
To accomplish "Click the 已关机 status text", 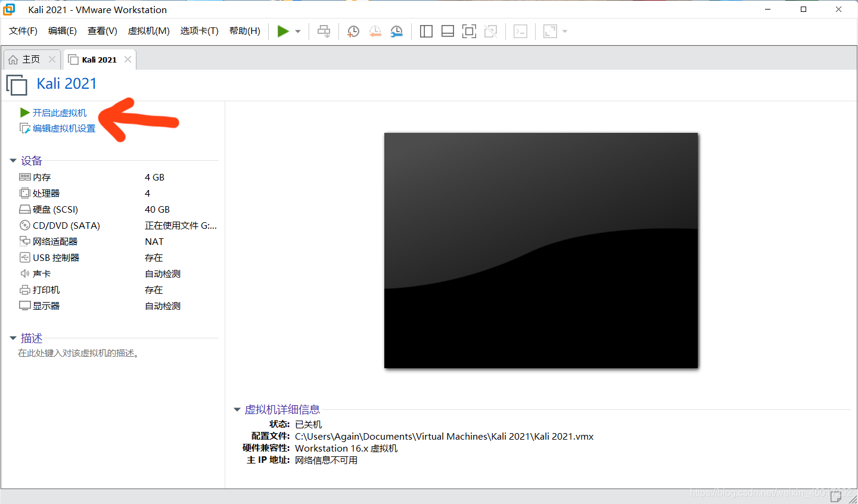I will (x=308, y=424).
